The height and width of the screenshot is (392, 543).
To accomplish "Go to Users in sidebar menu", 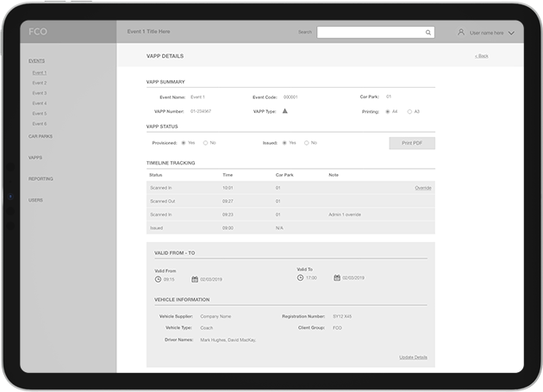I will pyautogui.click(x=35, y=200).
